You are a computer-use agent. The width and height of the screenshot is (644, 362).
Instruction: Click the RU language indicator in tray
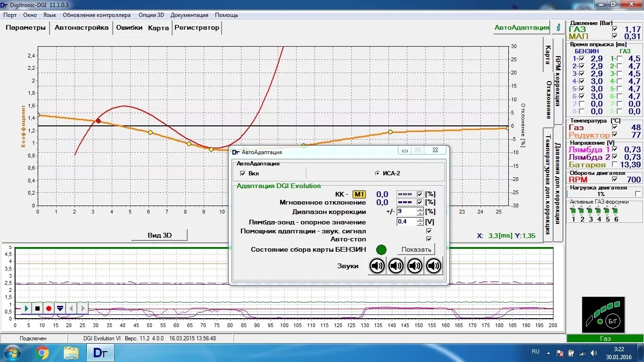point(536,352)
